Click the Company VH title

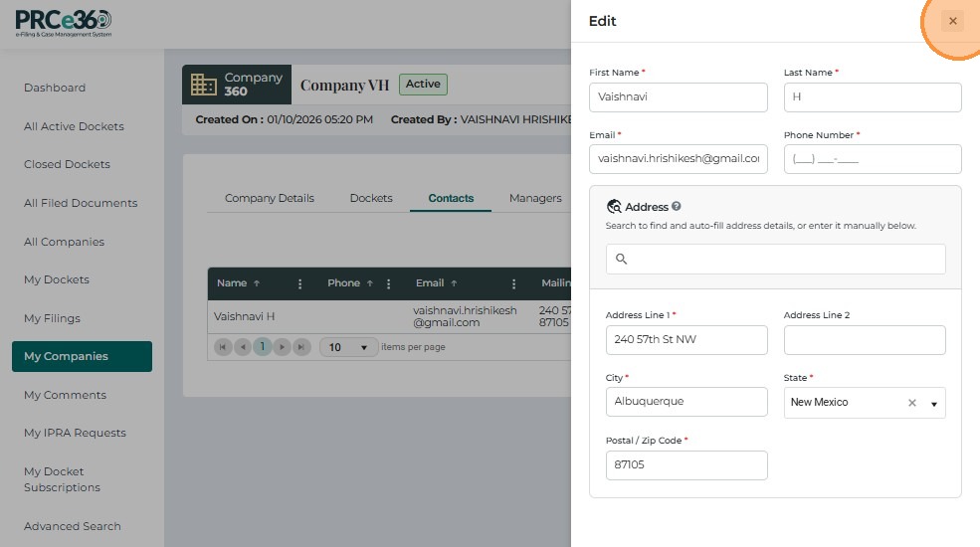(x=344, y=85)
